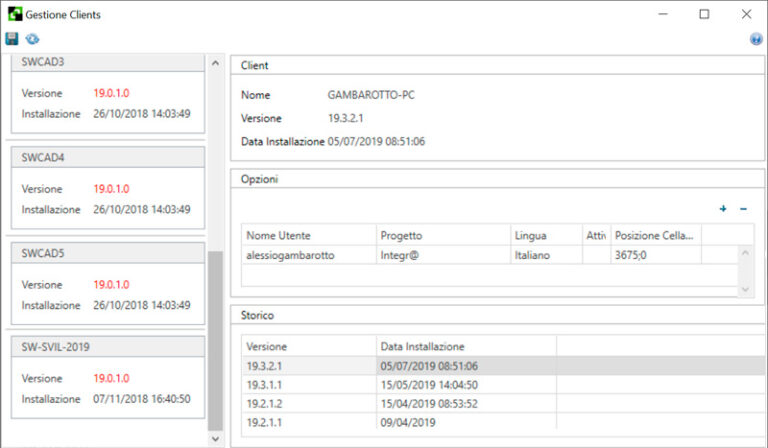Click the Data Installazione column header
Screen dimensions: 768x448
(465, 346)
